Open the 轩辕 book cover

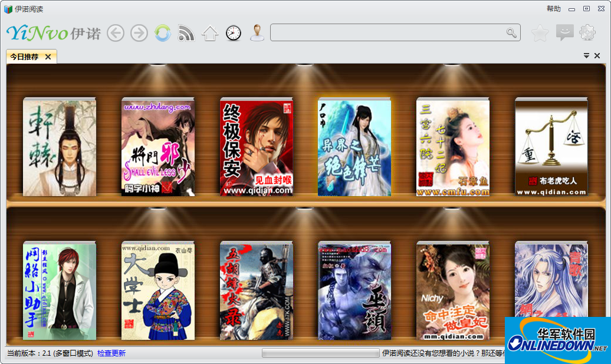point(60,147)
